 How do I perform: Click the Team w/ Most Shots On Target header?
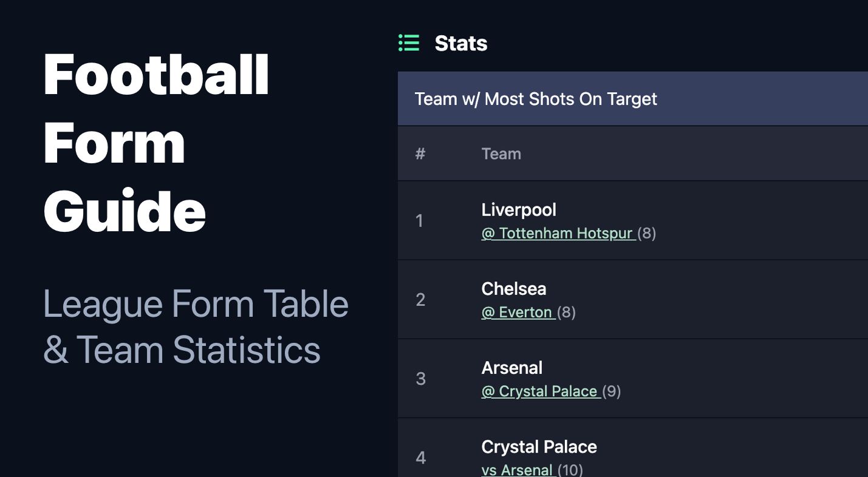tap(536, 99)
